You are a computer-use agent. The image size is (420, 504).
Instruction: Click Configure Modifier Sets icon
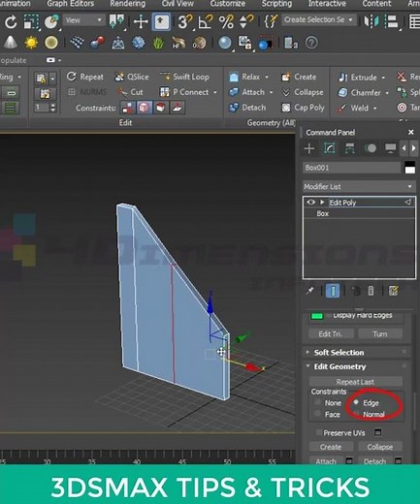[x=394, y=291]
